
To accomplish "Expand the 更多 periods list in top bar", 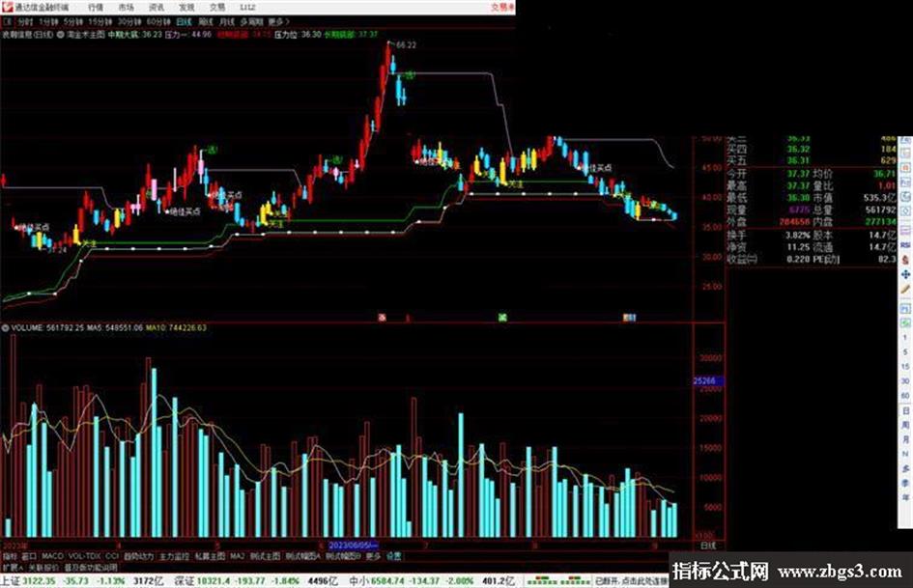I will tap(277, 22).
